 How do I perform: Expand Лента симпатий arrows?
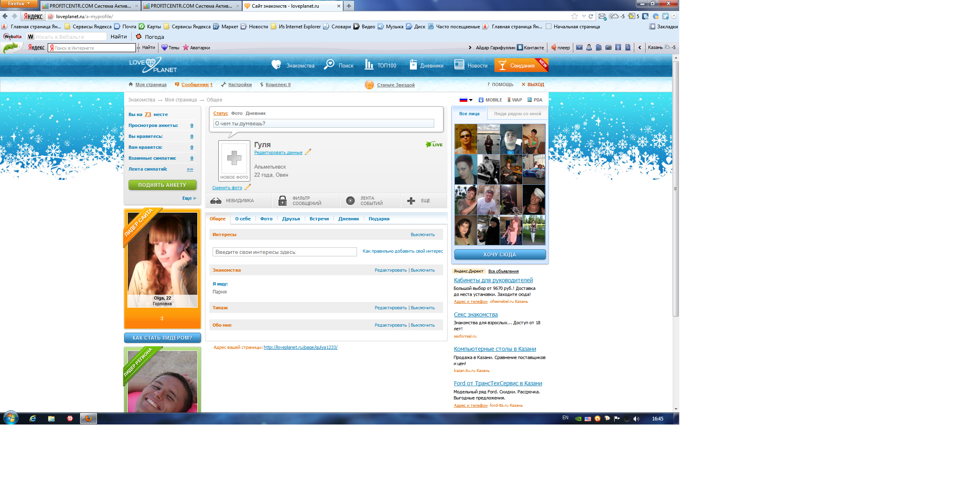coord(190,169)
